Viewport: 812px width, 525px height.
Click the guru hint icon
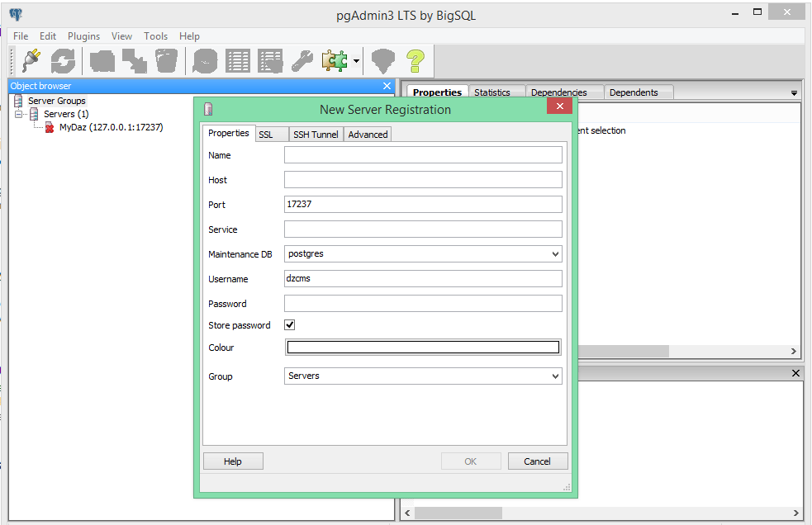click(383, 60)
